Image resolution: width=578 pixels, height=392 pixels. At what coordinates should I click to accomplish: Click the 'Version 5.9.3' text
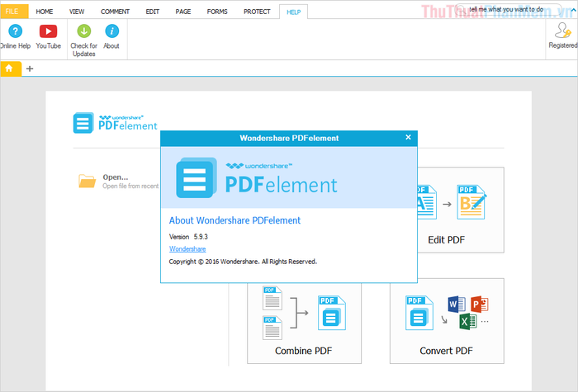[x=188, y=237]
